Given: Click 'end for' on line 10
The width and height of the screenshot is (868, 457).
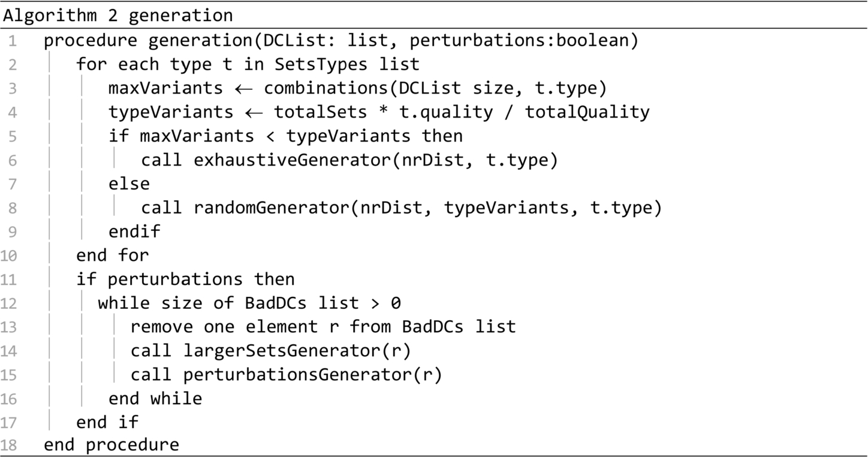Looking at the screenshot, I should (x=113, y=255).
